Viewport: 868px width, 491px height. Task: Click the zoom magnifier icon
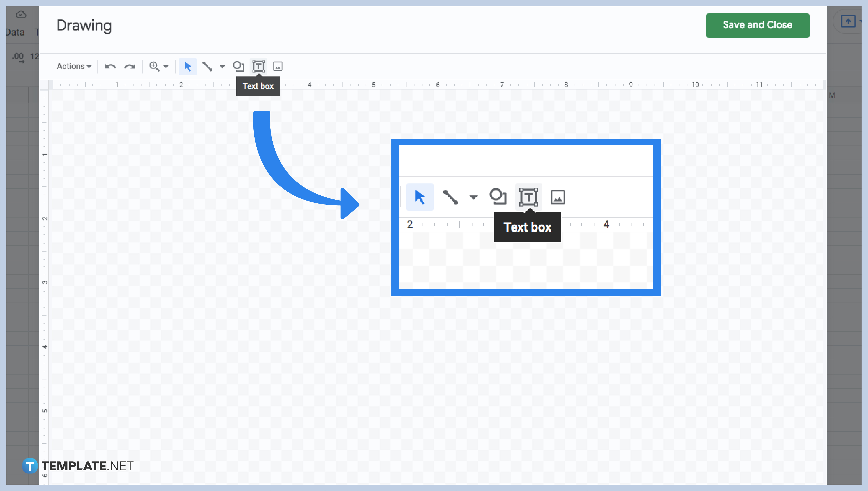(x=154, y=66)
